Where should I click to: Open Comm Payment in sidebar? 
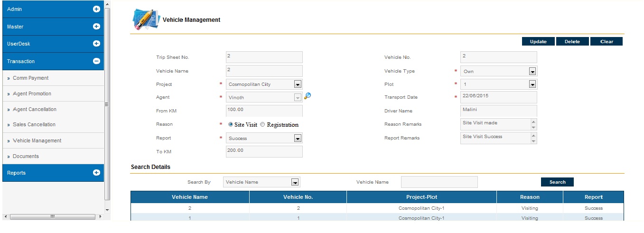[x=31, y=78]
